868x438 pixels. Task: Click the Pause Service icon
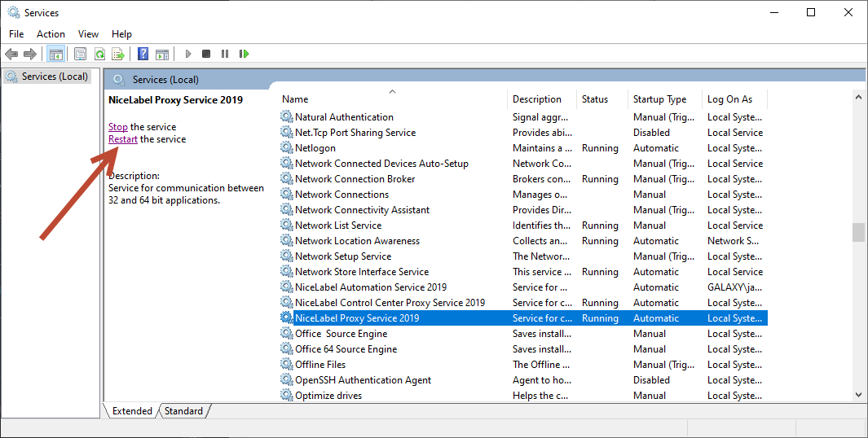[x=225, y=54]
